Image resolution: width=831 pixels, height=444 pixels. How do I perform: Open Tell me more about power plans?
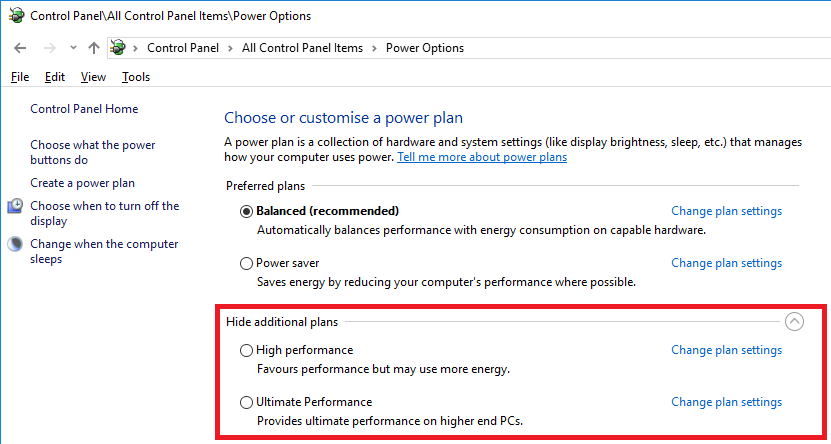pos(482,157)
